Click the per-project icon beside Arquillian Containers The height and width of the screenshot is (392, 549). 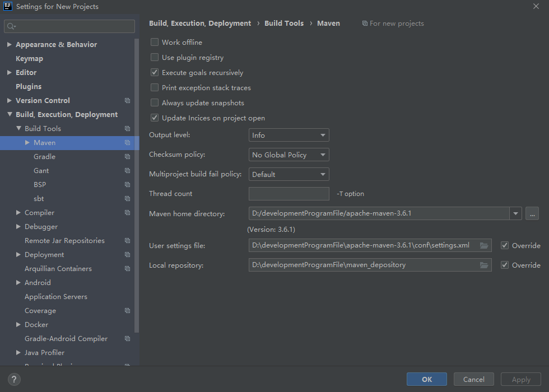tap(128, 268)
